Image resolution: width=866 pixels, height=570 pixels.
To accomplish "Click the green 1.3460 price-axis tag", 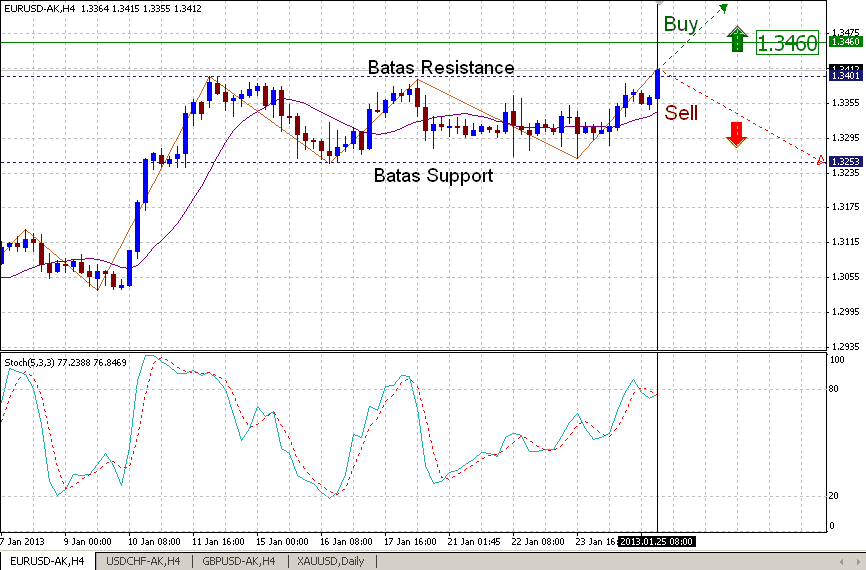I will (x=845, y=42).
